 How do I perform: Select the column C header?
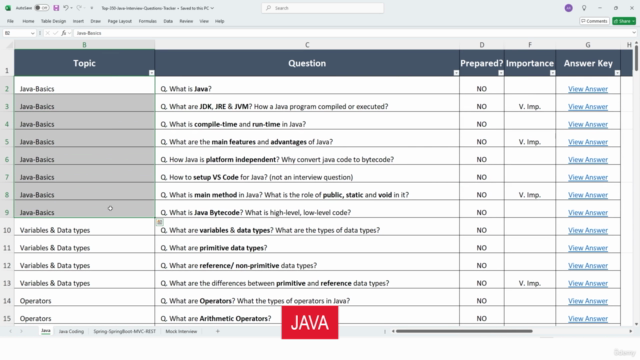tap(307, 45)
